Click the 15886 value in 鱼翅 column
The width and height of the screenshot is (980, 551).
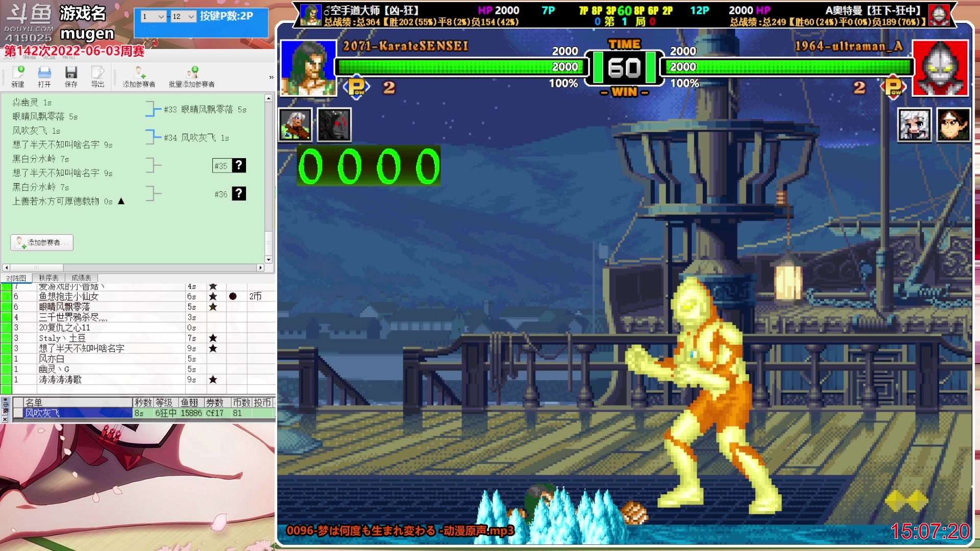191,413
